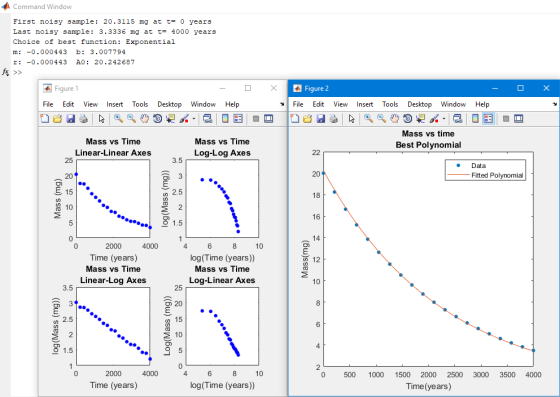Open Desktop menu in Figure 2

point(420,104)
